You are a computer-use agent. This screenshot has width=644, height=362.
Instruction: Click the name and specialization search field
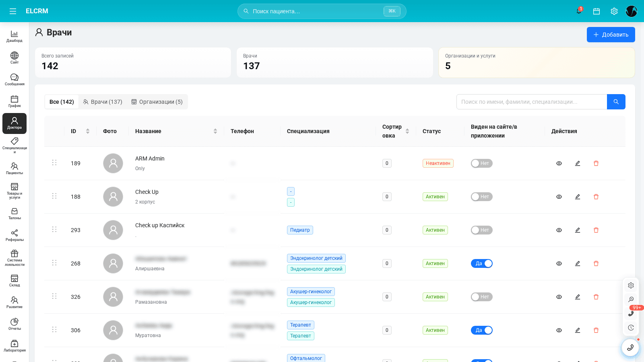pyautogui.click(x=532, y=102)
